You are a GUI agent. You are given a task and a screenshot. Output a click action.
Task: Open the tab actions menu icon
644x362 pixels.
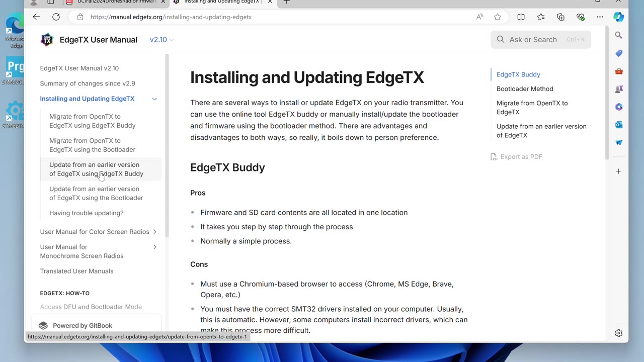(x=51, y=2)
